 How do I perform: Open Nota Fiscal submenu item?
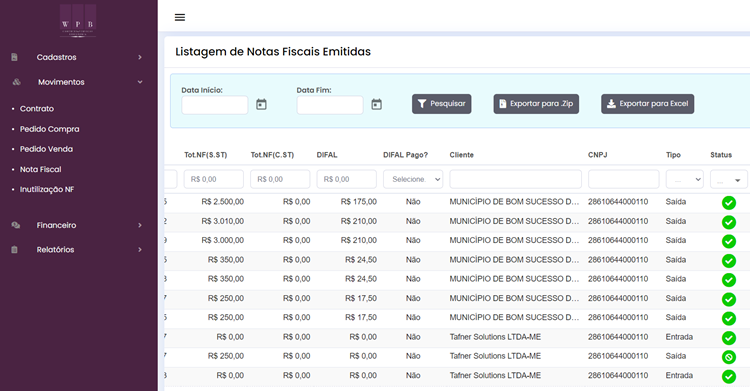coord(41,169)
